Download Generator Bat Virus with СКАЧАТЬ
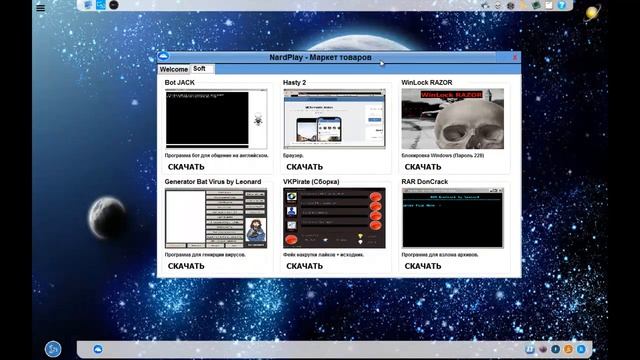The image size is (640, 360). [186, 266]
